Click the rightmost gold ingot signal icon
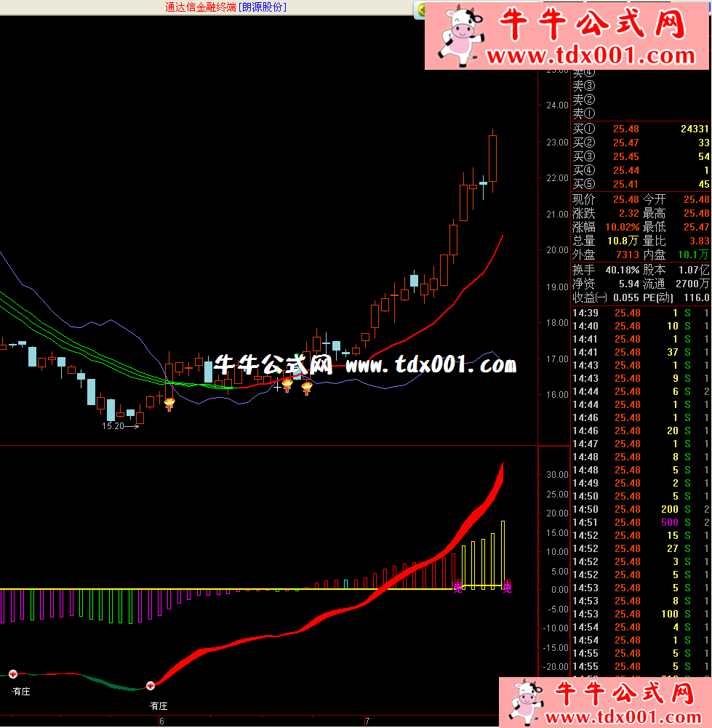The image size is (712, 728). [x=307, y=388]
